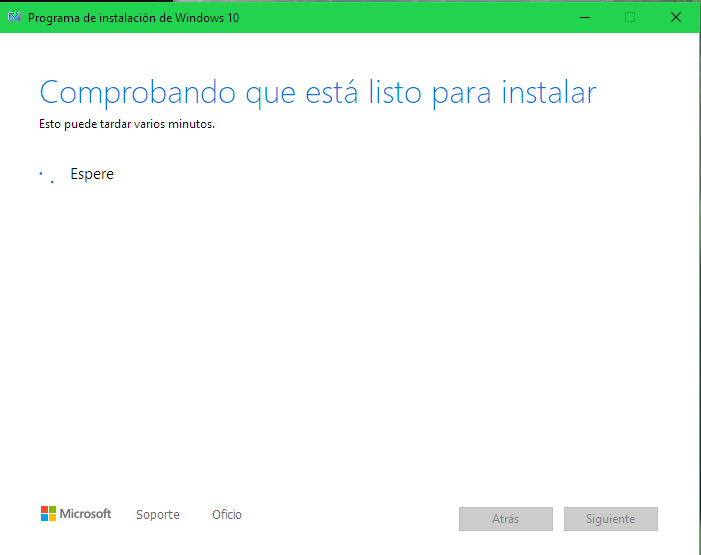701x555 pixels.
Task: Close the Windows 10 setup window
Action: (676, 17)
